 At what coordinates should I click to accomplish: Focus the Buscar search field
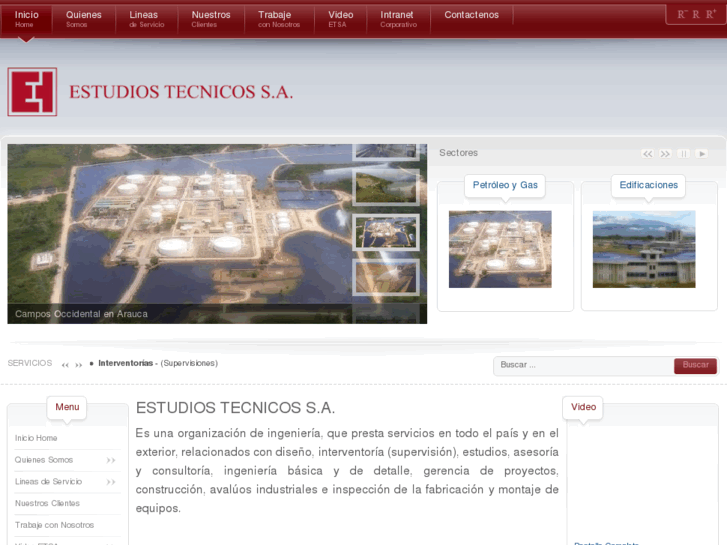(x=583, y=365)
